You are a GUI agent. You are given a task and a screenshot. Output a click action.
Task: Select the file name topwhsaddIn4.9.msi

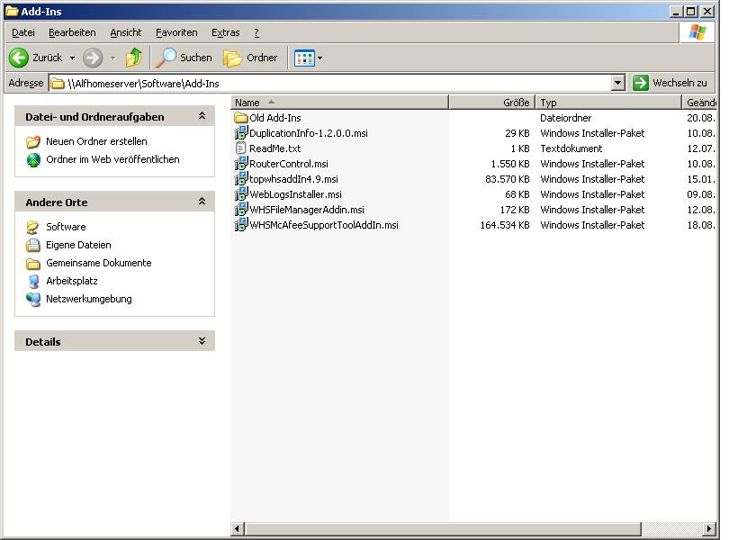(x=293, y=179)
